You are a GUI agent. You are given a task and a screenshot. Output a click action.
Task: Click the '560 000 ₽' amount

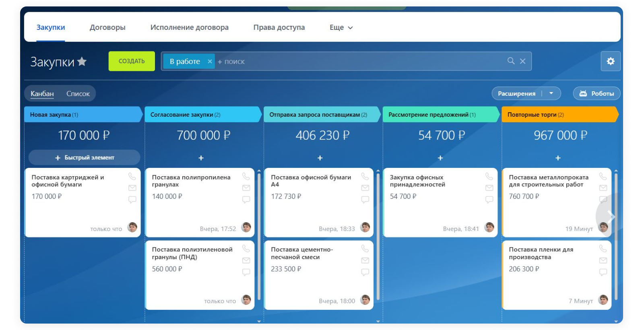[x=167, y=269]
